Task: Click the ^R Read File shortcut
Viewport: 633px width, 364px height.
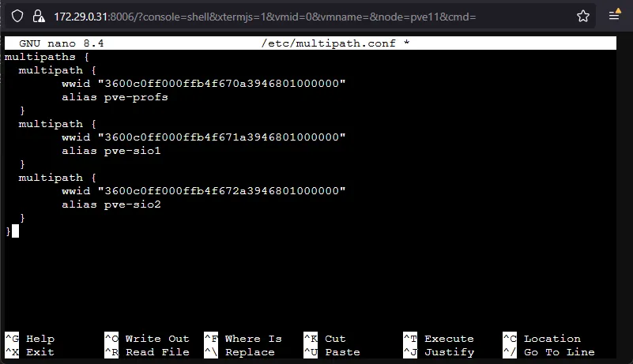Action: tap(147, 352)
